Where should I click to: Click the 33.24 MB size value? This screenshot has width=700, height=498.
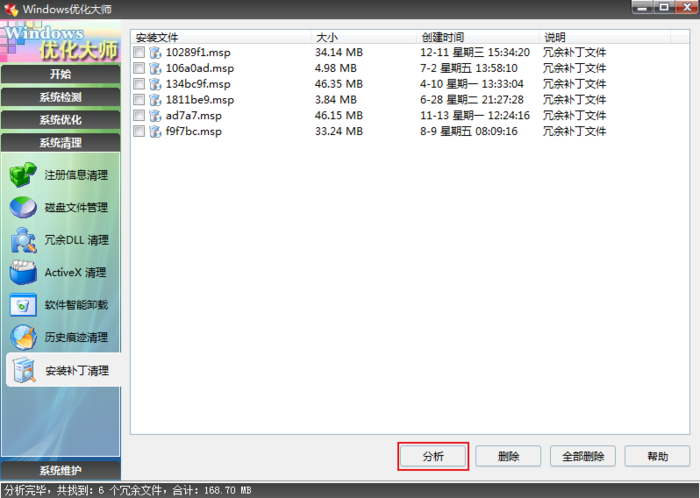339,131
